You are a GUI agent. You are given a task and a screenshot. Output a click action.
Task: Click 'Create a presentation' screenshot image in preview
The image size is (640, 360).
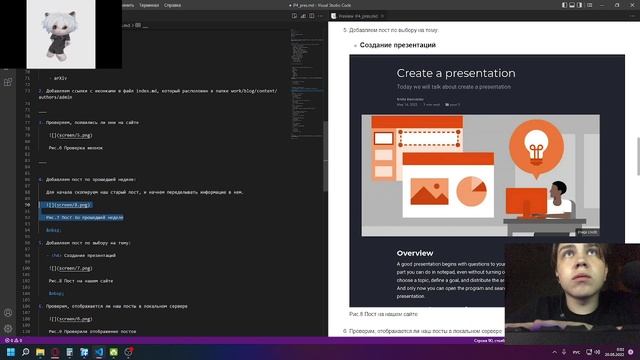pos(487,180)
